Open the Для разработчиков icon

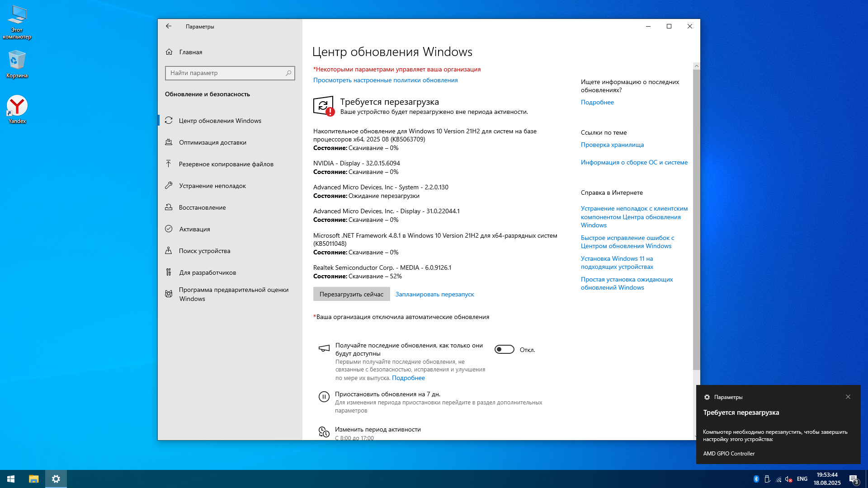point(169,272)
